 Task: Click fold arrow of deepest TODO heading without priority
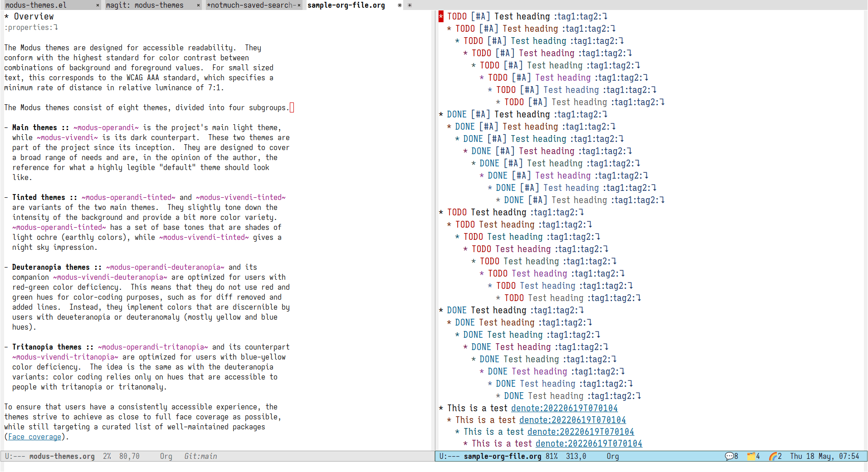[x=639, y=298]
